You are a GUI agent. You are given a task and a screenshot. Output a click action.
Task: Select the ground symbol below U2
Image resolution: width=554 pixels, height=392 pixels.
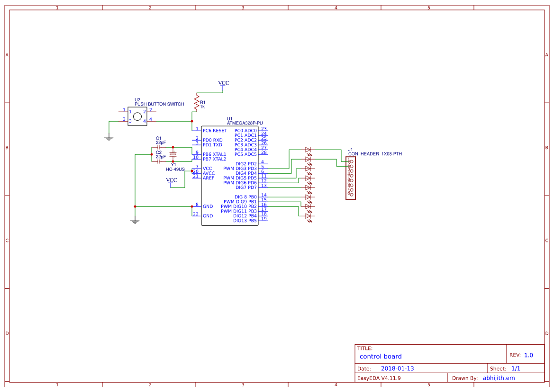tap(109, 137)
